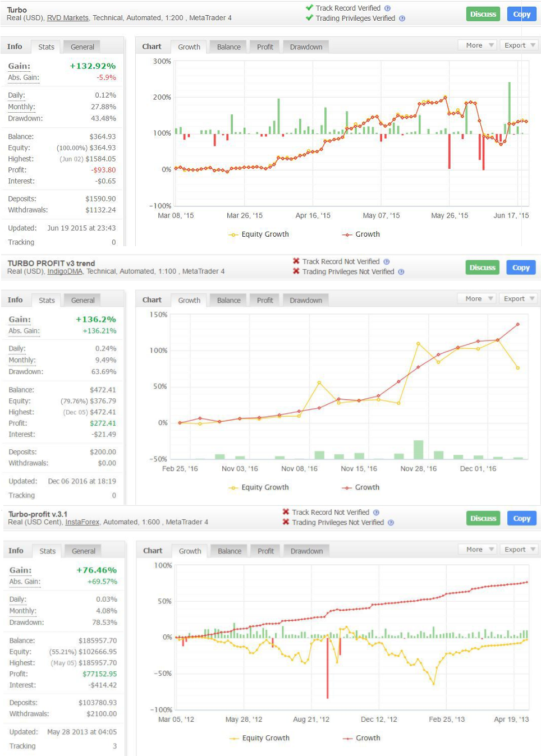Open RVD Markets broker link
Image resolution: width=541 pixels, height=756 pixels.
tap(67, 18)
